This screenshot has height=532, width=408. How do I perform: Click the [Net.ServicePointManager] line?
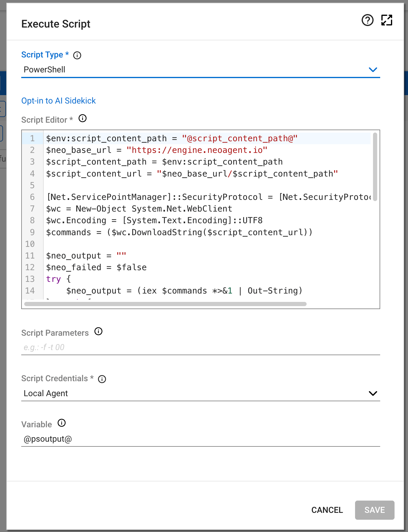[x=208, y=197]
